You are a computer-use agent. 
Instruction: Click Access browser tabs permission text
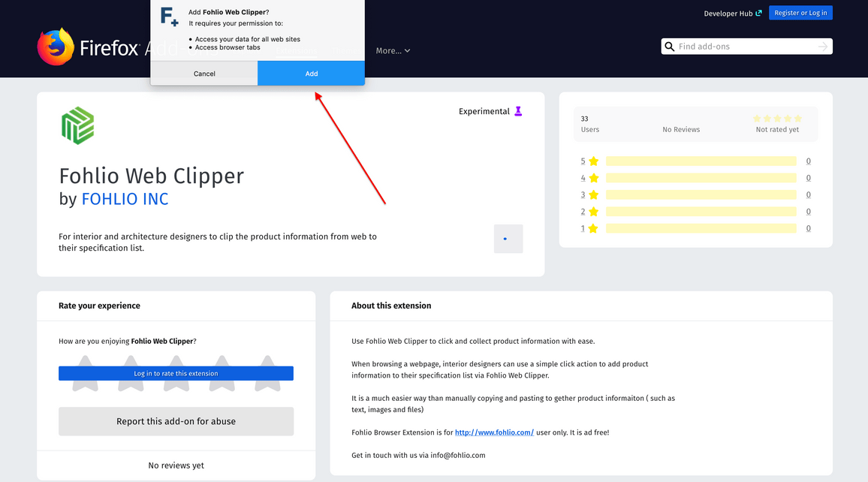[x=228, y=47]
